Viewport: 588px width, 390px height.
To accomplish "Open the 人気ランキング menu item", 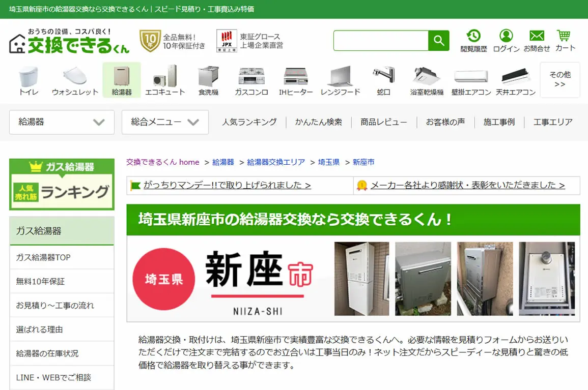I will [249, 122].
